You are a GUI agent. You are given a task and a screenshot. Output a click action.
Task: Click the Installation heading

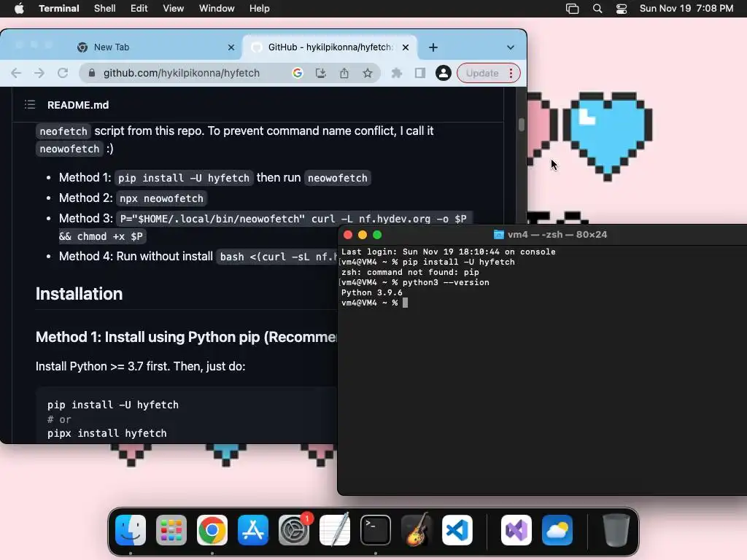(79, 294)
